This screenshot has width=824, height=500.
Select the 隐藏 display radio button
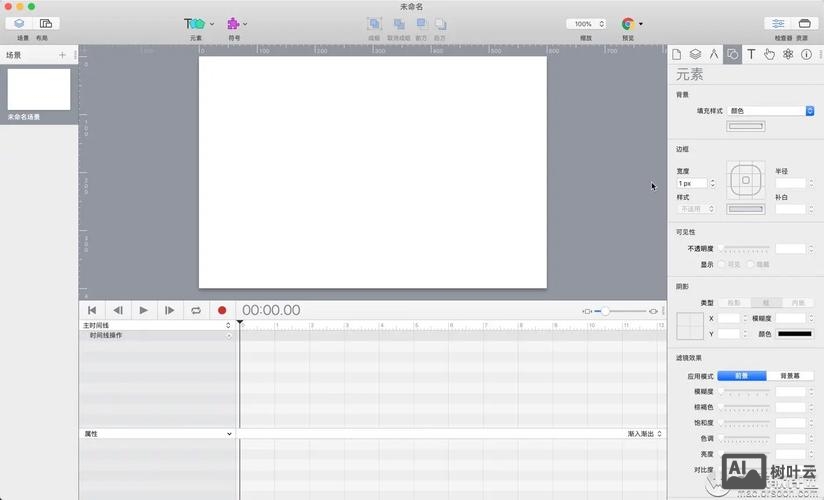click(751, 265)
